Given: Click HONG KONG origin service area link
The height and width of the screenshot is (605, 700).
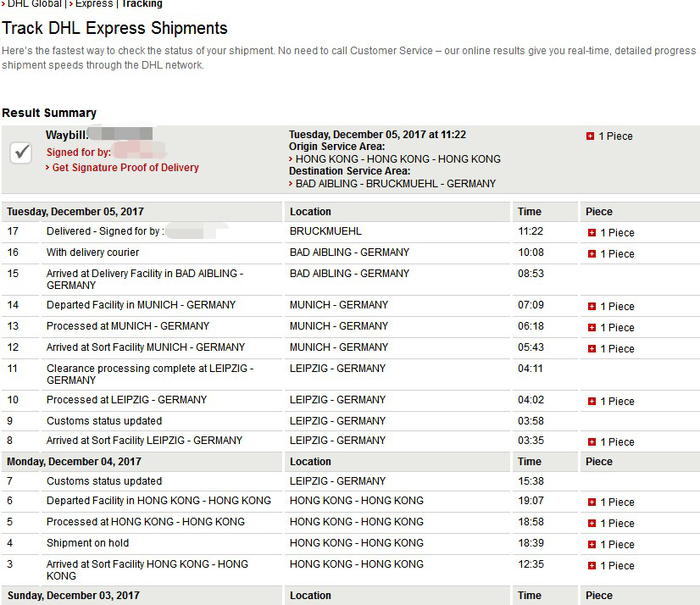Looking at the screenshot, I should [397, 159].
